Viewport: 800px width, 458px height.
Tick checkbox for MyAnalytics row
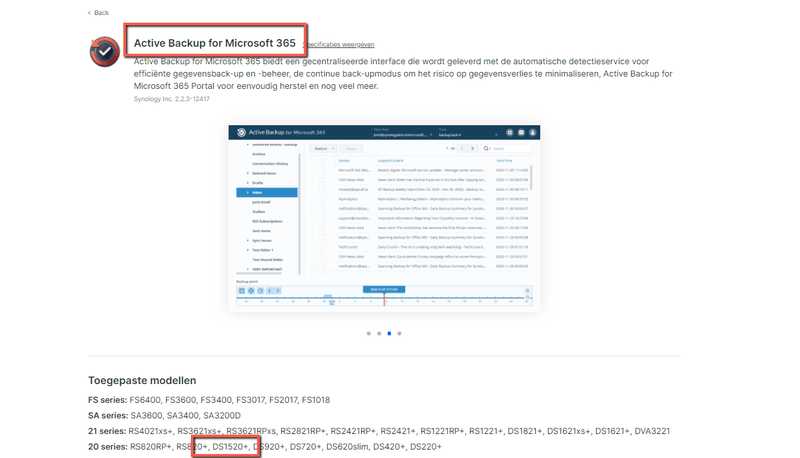(x=322, y=199)
